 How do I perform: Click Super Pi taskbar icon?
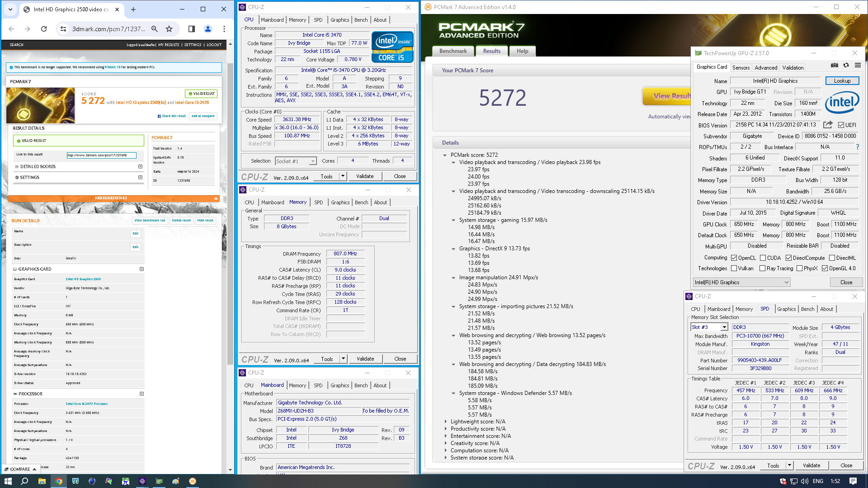point(126,481)
